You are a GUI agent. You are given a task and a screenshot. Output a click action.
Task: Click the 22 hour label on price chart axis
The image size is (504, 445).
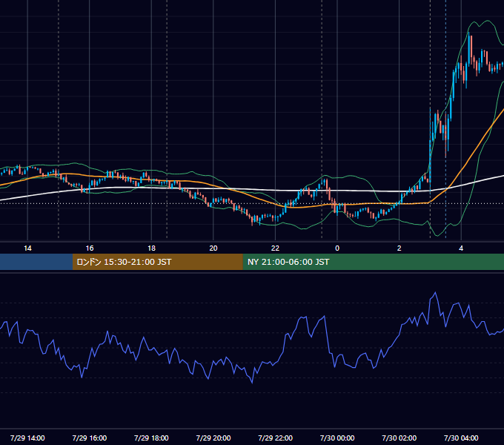pyautogui.click(x=275, y=248)
